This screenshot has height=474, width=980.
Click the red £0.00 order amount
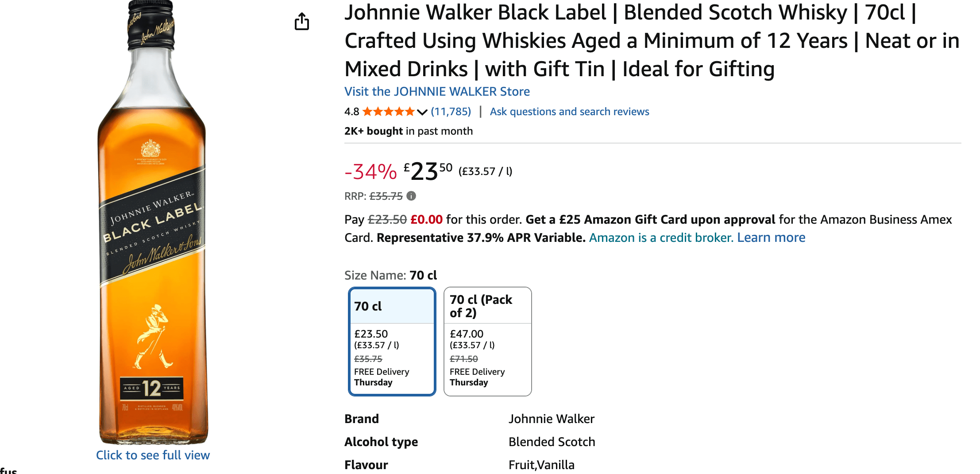[426, 220]
